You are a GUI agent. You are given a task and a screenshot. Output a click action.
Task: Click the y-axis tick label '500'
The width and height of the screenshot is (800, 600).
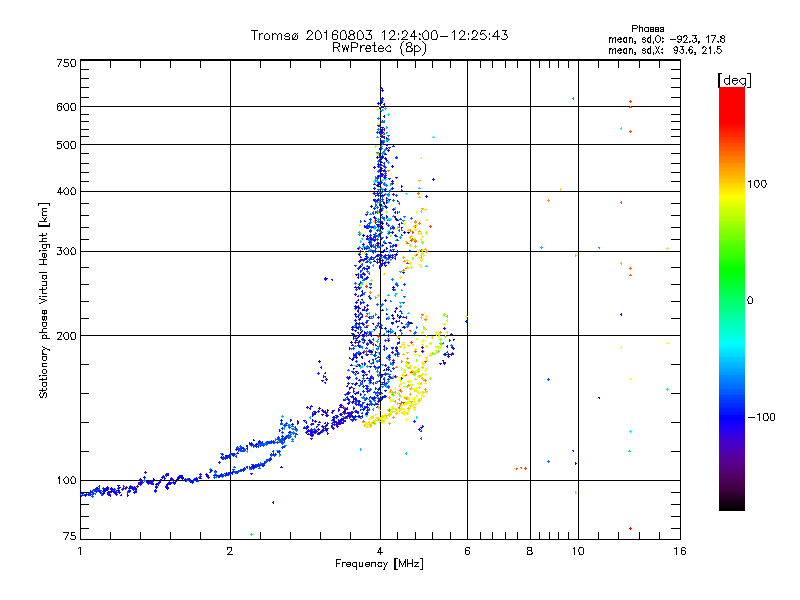(x=66, y=145)
